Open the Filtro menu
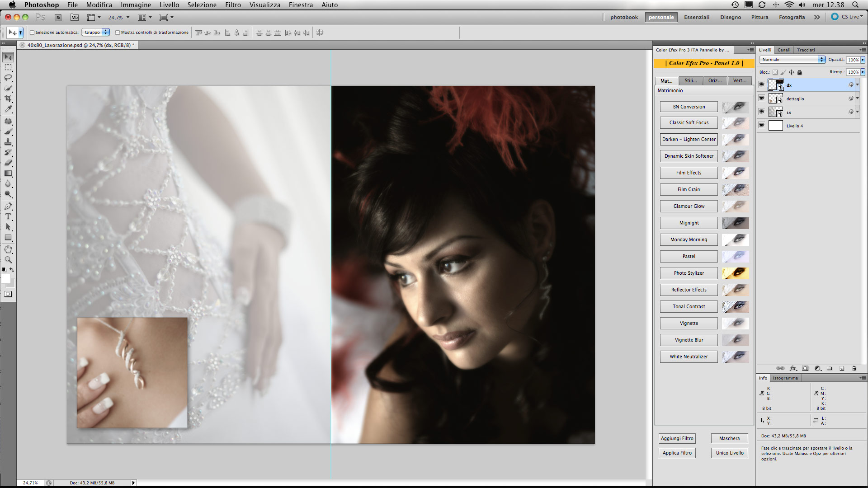The image size is (868, 488). click(x=233, y=5)
